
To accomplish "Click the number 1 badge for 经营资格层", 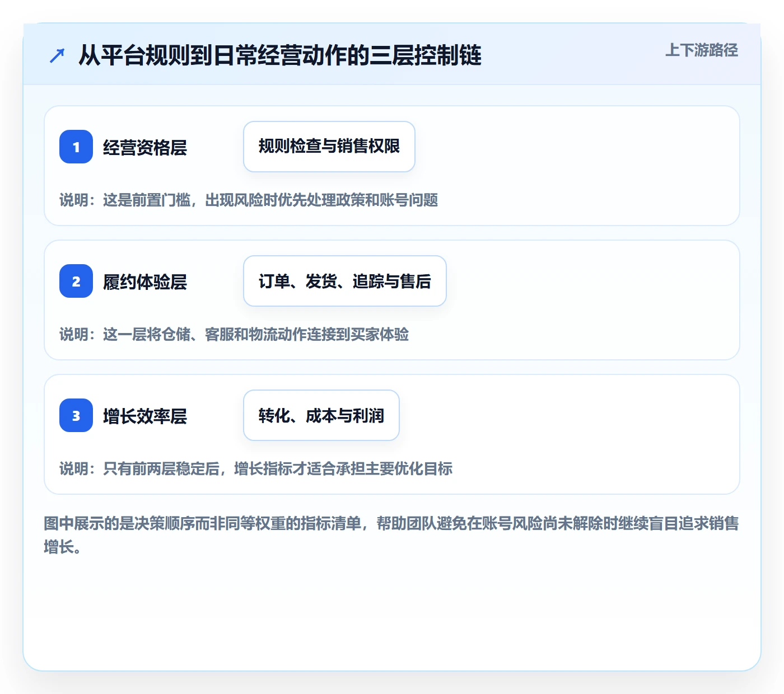I will pyautogui.click(x=76, y=147).
